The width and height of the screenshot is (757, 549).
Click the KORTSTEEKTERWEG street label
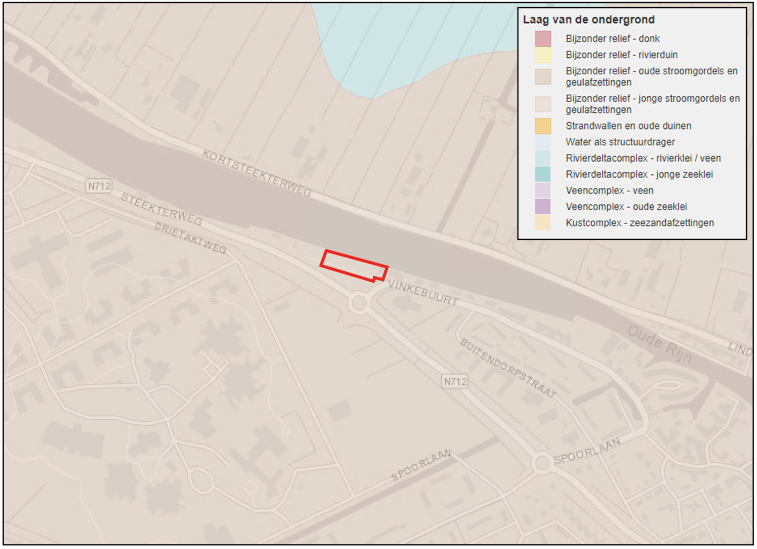coord(257,173)
